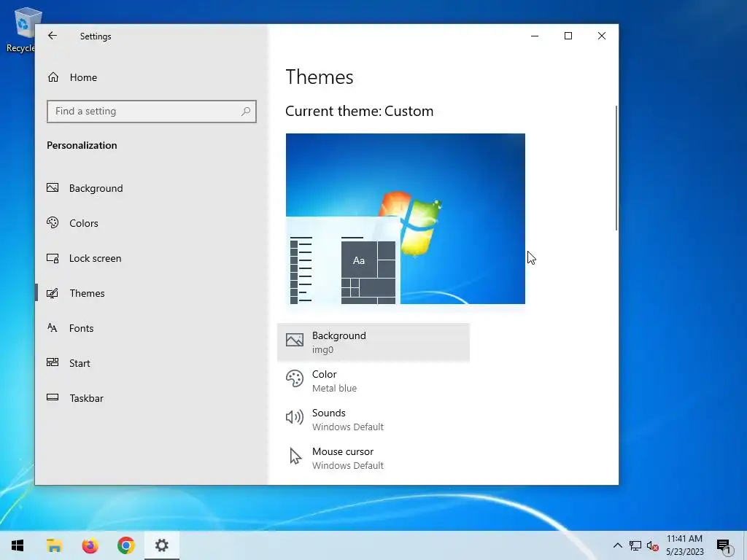Click the Personalization section heading

tap(82, 145)
